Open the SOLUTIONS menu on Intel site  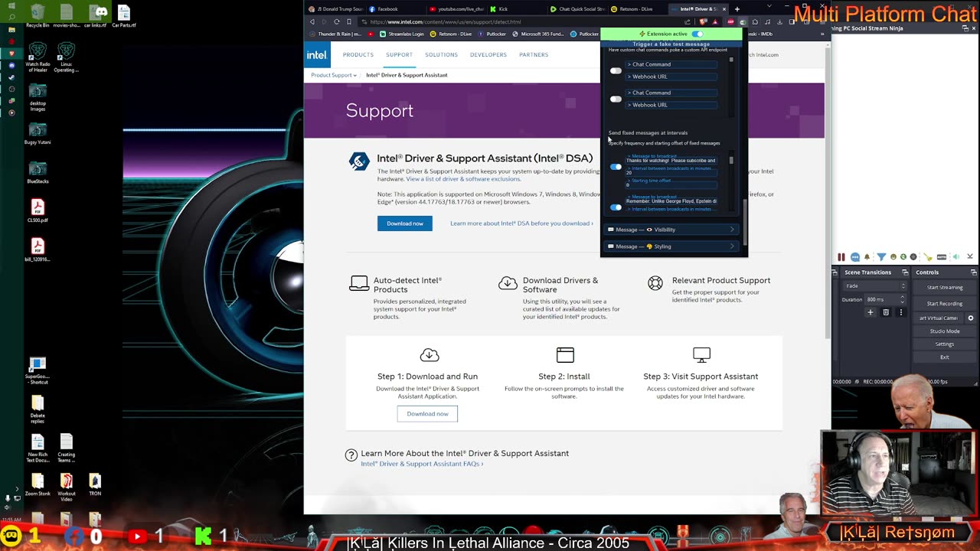coord(441,54)
